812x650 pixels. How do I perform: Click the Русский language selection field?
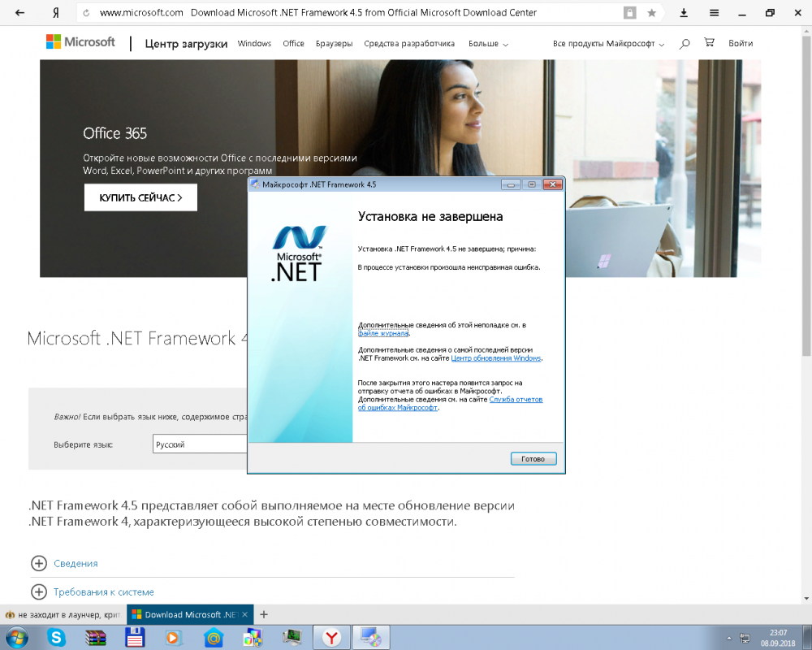click(200, 445)
